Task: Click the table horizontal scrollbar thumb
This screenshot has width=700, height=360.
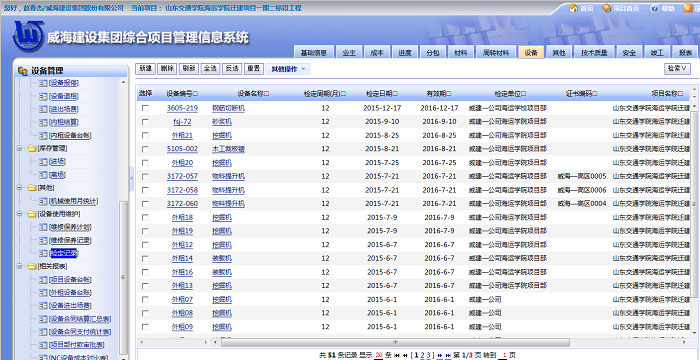Action: coord(396,342)
